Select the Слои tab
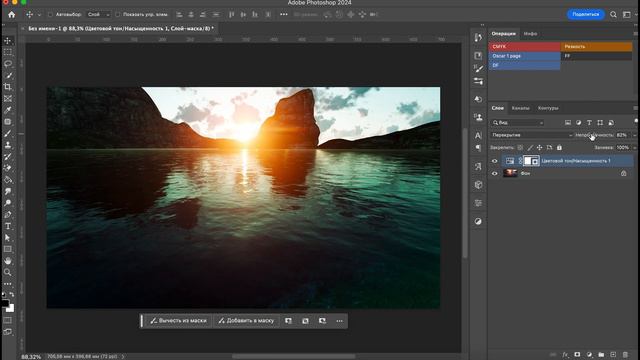This screenshot has height=360, width=640. coord(498,108)
